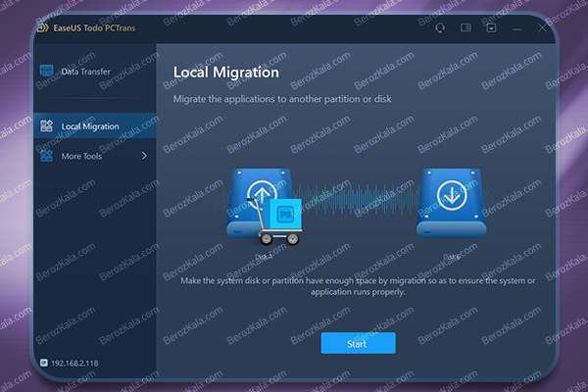Click the destination disk with download arrow
Image resolution: width=588 pixels, height=392 pixels.
coord(452,203)
